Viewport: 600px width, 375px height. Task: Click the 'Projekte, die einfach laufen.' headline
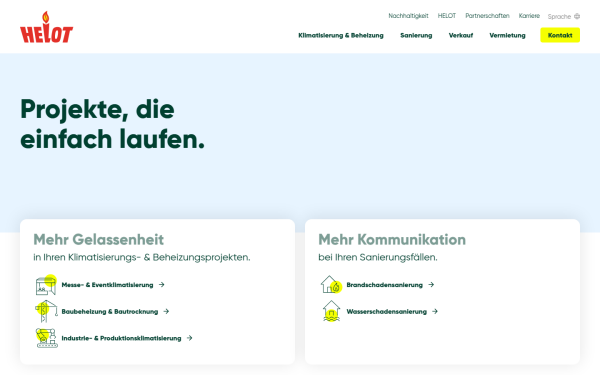tap(112, 124)
